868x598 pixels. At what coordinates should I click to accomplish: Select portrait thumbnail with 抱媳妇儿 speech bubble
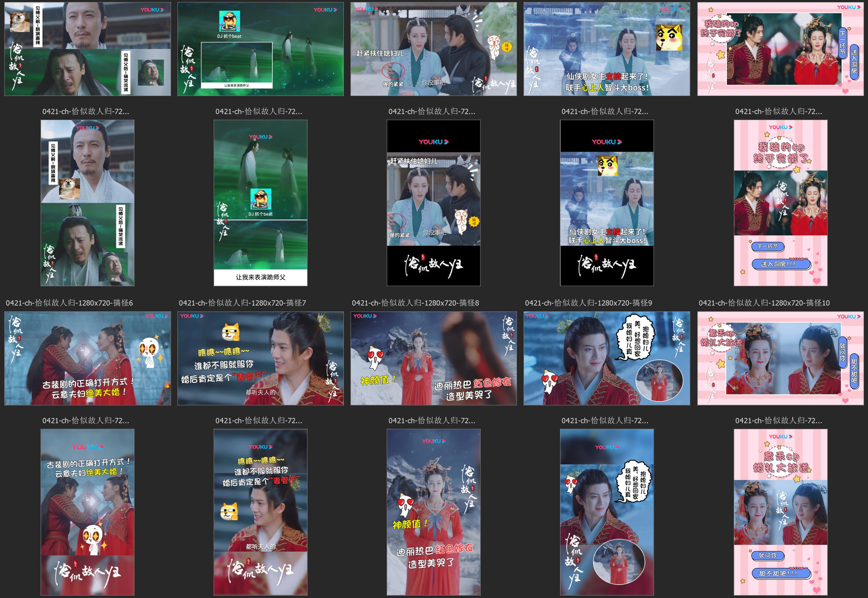[607, 512]
